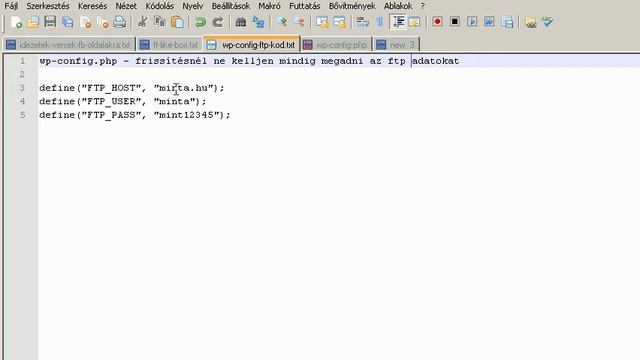Open Find with the binoculars icon
This screenshot has width=640, height=360.
[x=241, y=22]
